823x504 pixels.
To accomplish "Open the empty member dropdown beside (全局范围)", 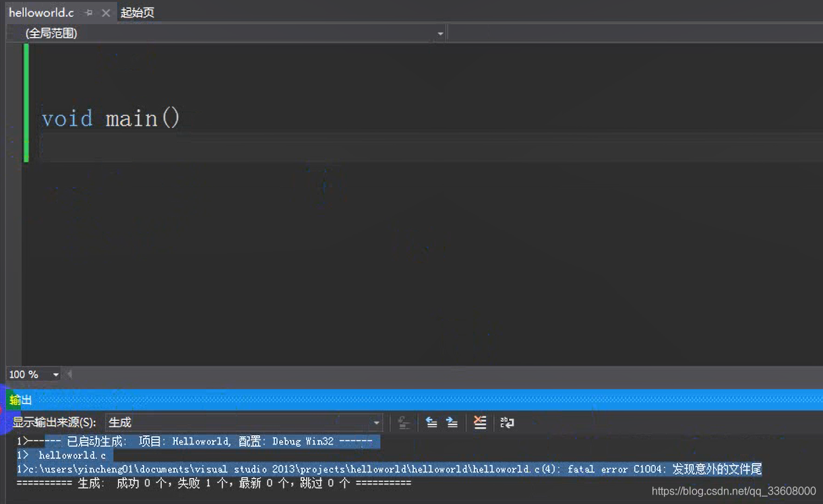I will pyautogui.click(x=635, y=33).
